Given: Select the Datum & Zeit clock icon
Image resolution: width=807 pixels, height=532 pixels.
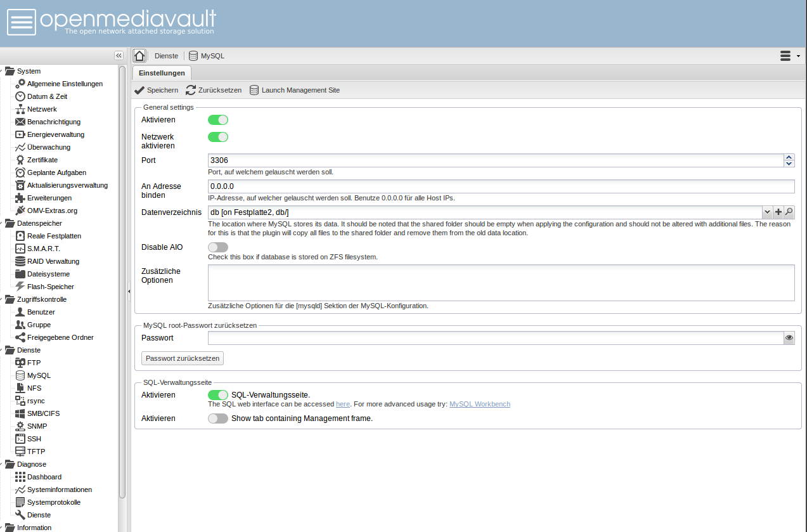Looking at the screenshot, I should pos(20,96).
